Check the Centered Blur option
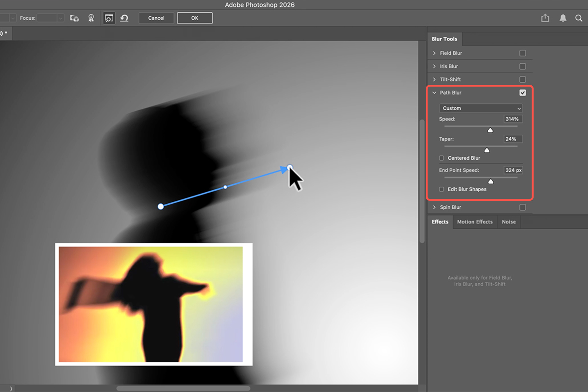This screenshot has width=588, height=392. pos(442,158)
